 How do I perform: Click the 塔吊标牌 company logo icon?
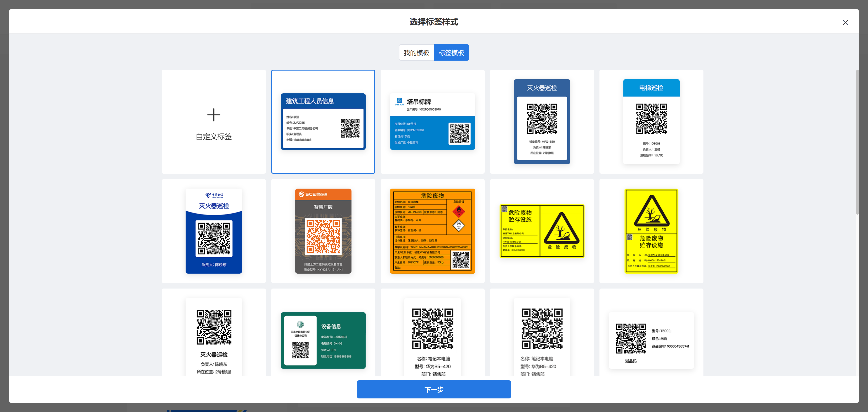tap(399, 102)
